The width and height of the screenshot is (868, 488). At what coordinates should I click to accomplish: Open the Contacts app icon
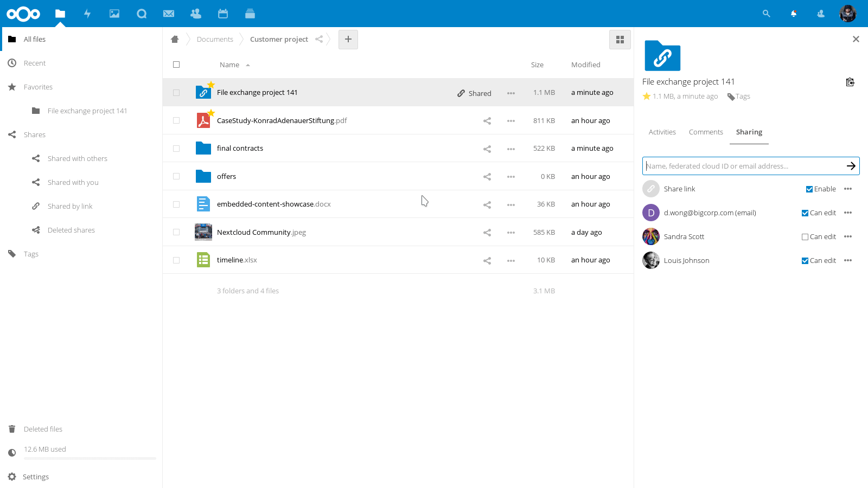[x=196, y=14]
